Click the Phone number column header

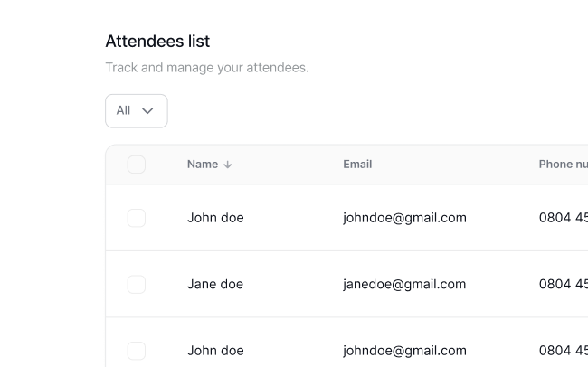coord(563,165)
